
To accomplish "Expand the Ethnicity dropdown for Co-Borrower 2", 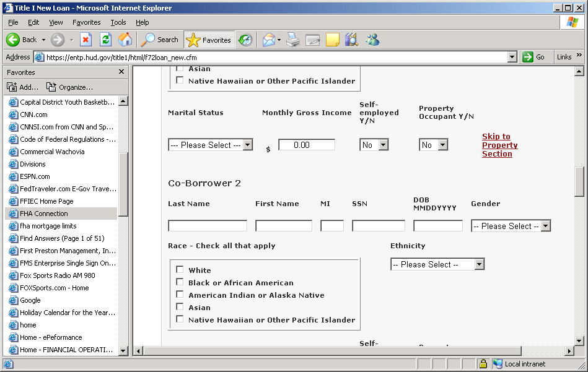I will (437, 264).
